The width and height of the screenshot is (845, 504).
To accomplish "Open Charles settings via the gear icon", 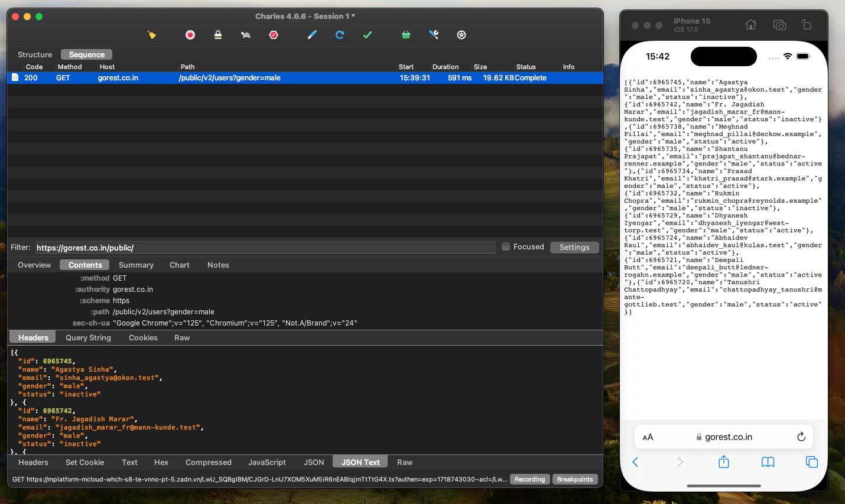I will [x=461, y=35].
